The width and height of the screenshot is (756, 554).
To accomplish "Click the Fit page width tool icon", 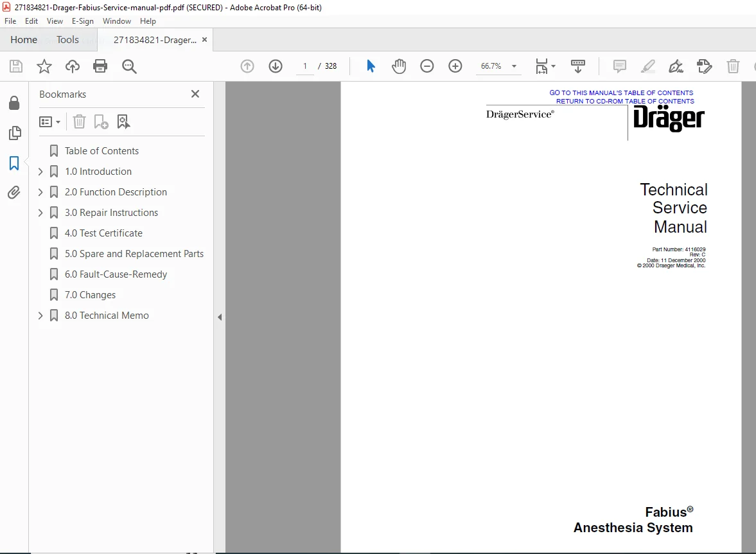I will (541, 66).
